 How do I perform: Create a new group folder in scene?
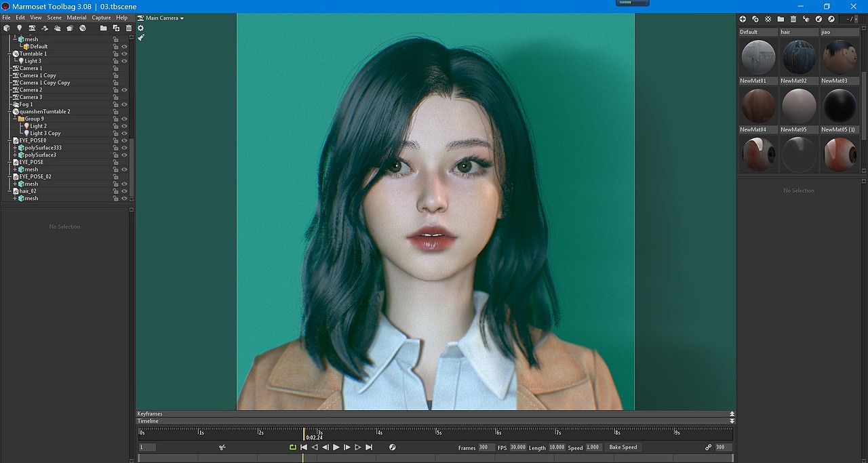pos(103,28)
